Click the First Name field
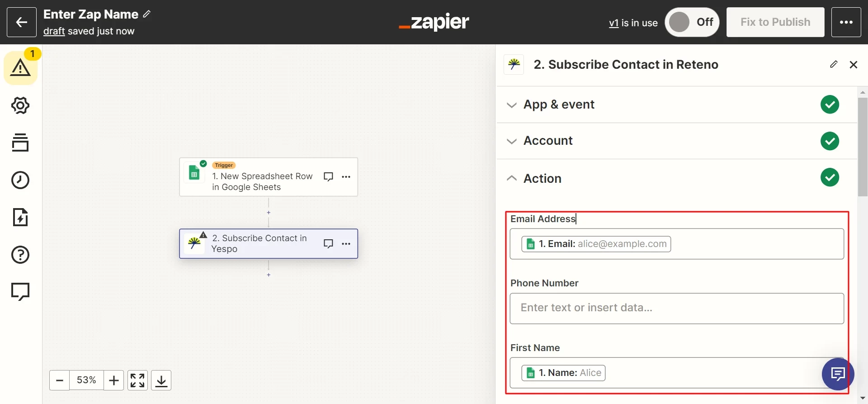 tap(677, 373)
